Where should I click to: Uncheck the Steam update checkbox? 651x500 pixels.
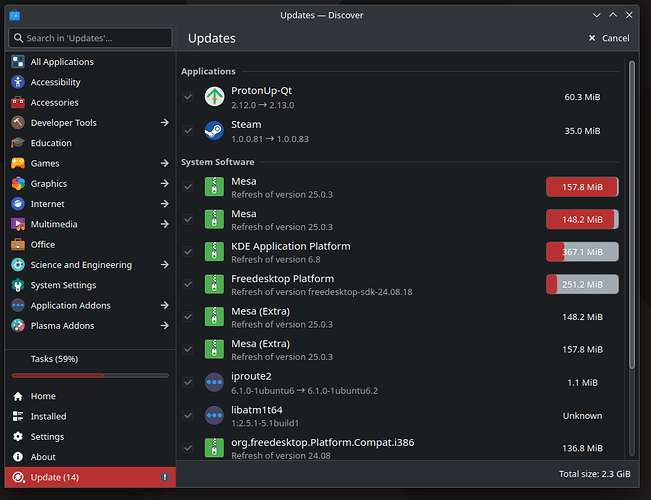189,130
